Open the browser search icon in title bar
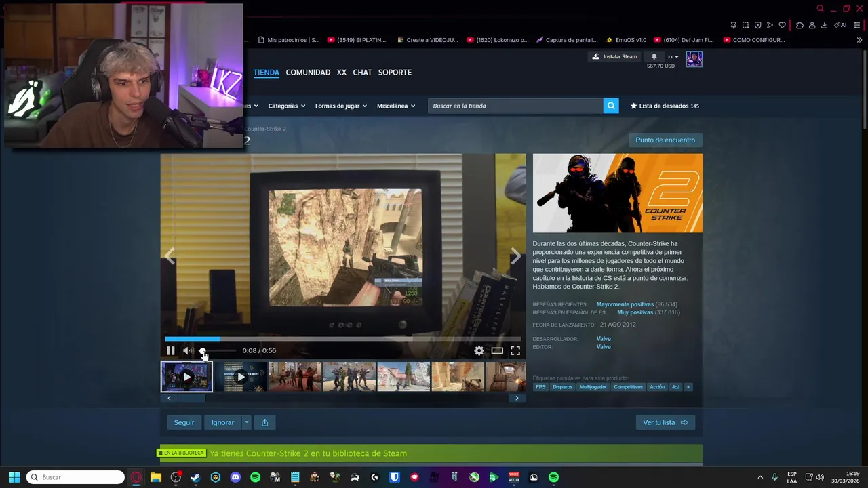Screen dimensions: 868x488 click(x=820, y=9)
